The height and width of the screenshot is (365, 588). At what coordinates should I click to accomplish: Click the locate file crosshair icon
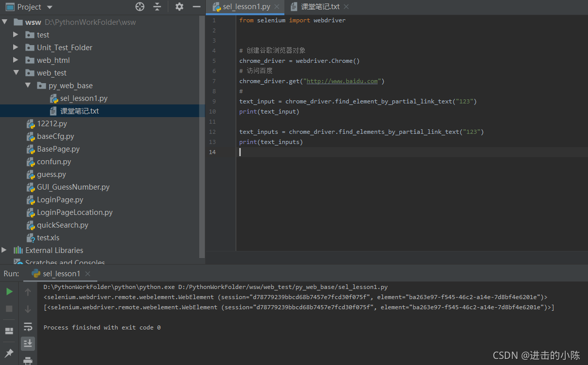[140, 7]
